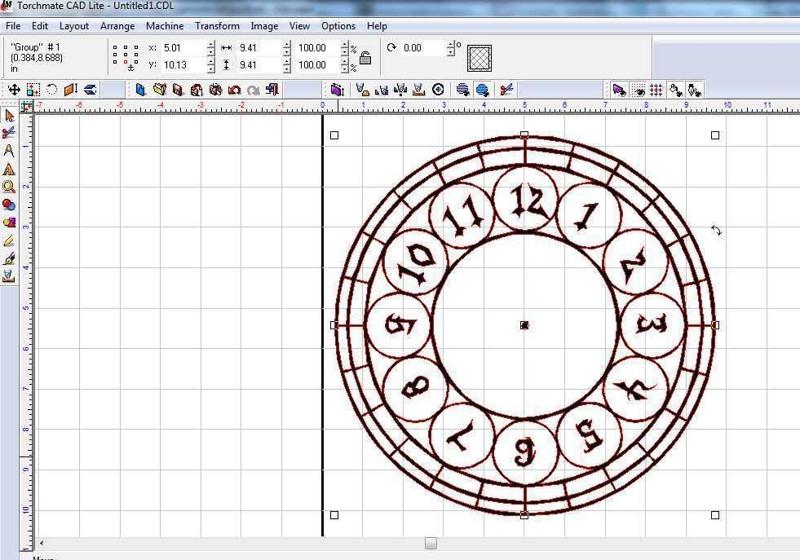This screenshot has height=560, width=800.
Task: Open the Edit menu
Action: [40, 26]
